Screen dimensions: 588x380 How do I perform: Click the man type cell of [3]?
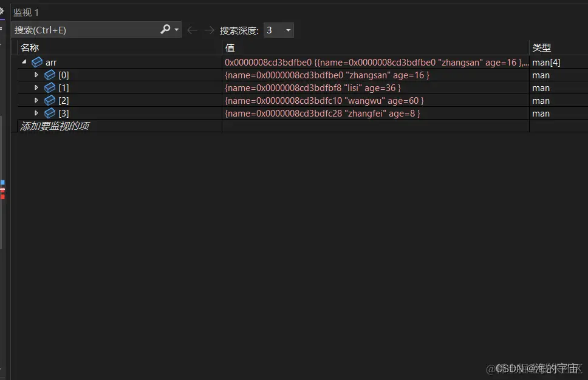click(x=541, y=114)
